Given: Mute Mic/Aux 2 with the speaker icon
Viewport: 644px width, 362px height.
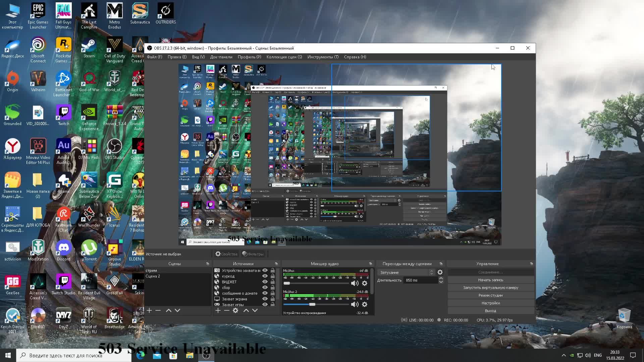Looking at the screenshot, I should pyautogui.click(x=355, y=304).
